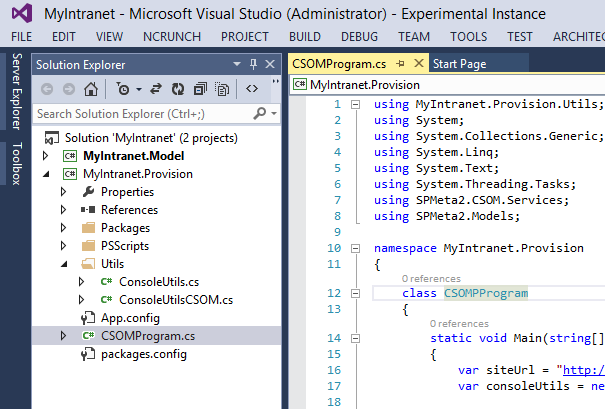
Task: Expand the ConsoleUtilsCSOM.cs file node
Action: point(81,300)
